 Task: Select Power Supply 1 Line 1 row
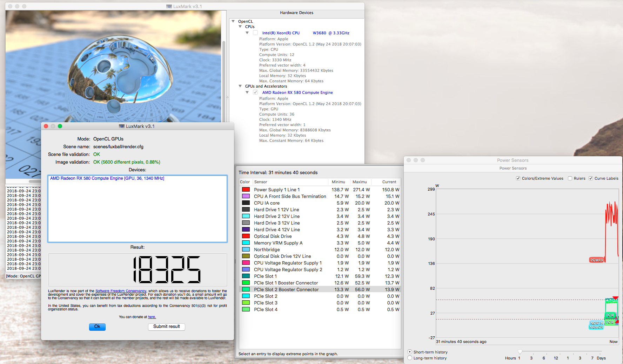(x=320, y=190)
